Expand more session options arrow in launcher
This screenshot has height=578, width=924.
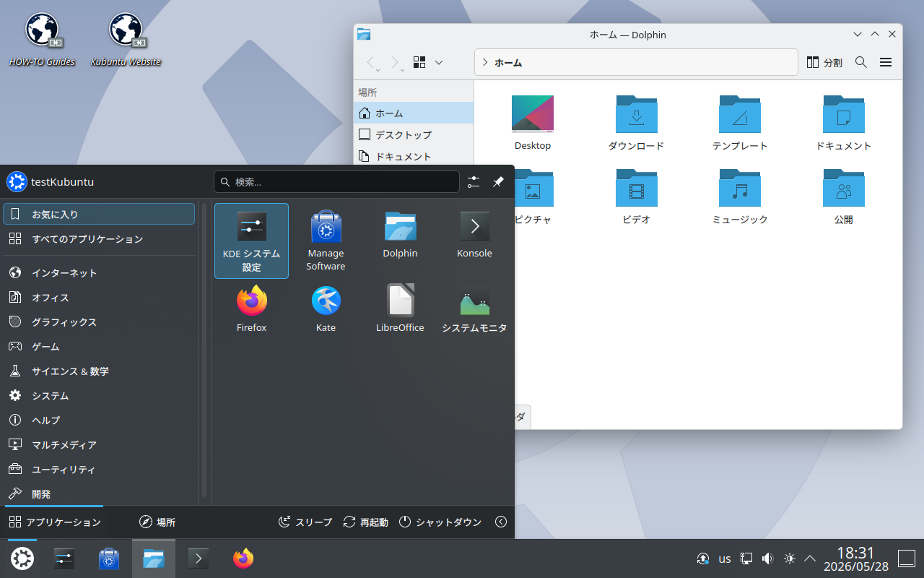click(501, 522)
